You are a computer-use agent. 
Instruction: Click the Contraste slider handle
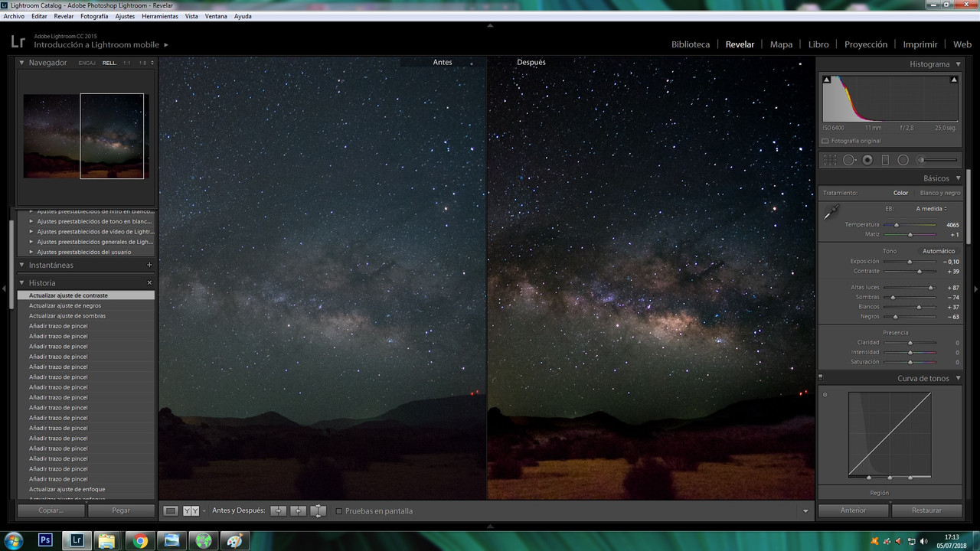[920, 272]
